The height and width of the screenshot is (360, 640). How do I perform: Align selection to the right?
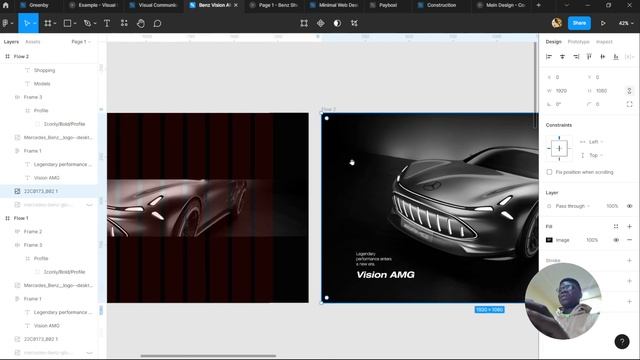tap(576, 57)
